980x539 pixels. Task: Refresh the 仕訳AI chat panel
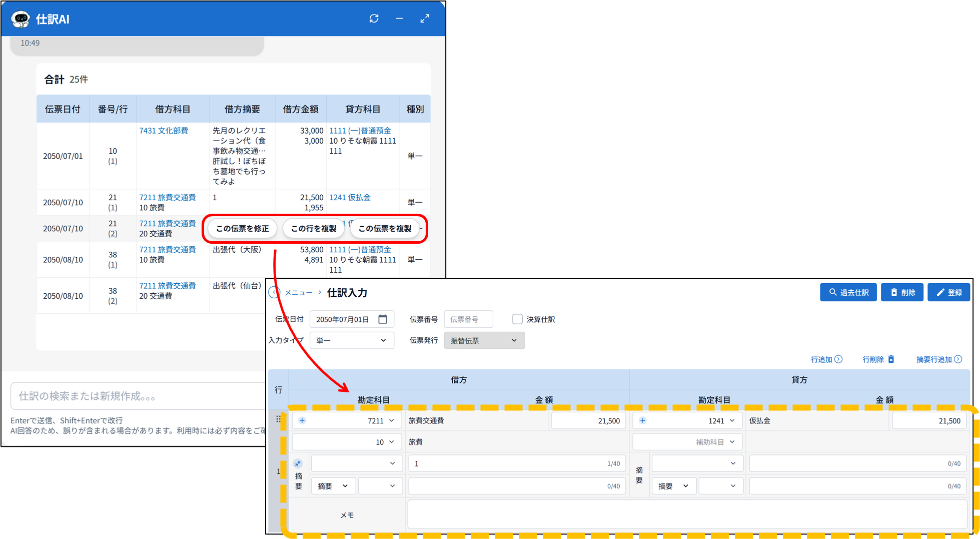click(374, 19)
